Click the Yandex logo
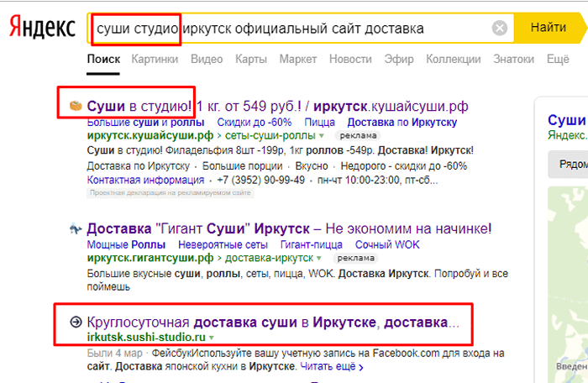 pos(42,29)
